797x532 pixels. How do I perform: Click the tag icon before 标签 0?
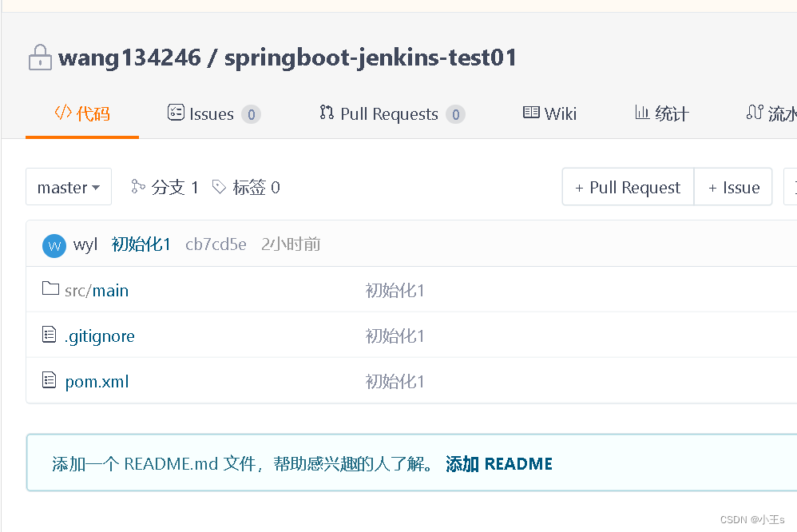[x=218, y=186]
